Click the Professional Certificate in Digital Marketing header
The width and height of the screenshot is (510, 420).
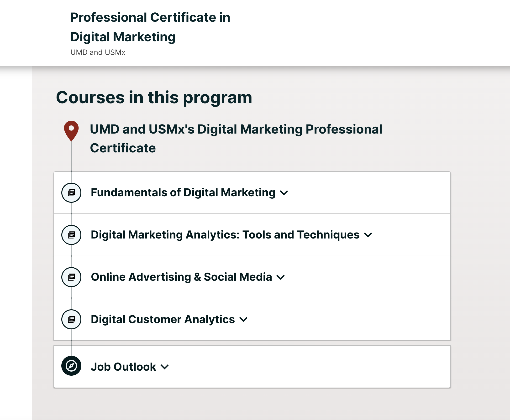(150, 27)
